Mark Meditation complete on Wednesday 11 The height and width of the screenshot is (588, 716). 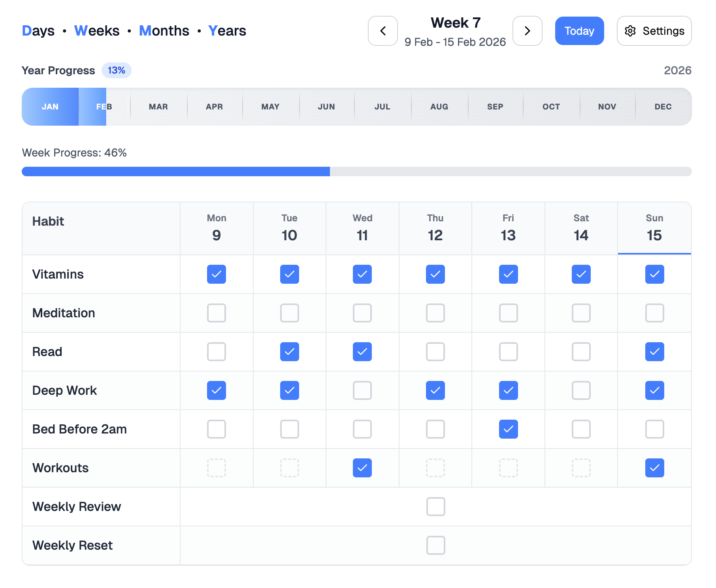[362, 313]
